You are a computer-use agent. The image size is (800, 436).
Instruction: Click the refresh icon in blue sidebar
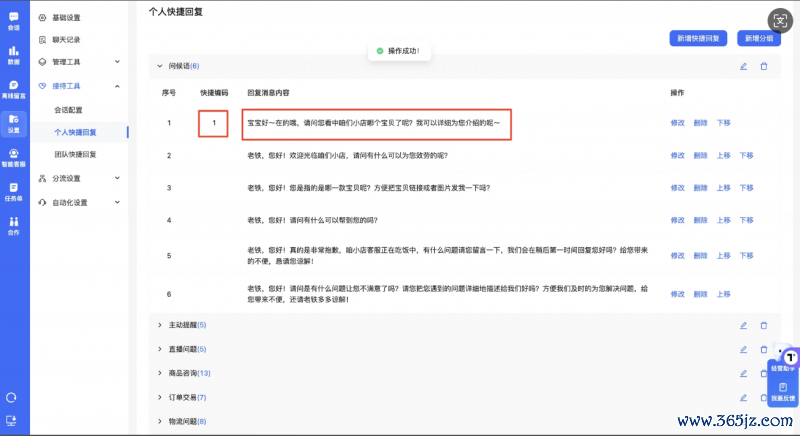[11, 397]
